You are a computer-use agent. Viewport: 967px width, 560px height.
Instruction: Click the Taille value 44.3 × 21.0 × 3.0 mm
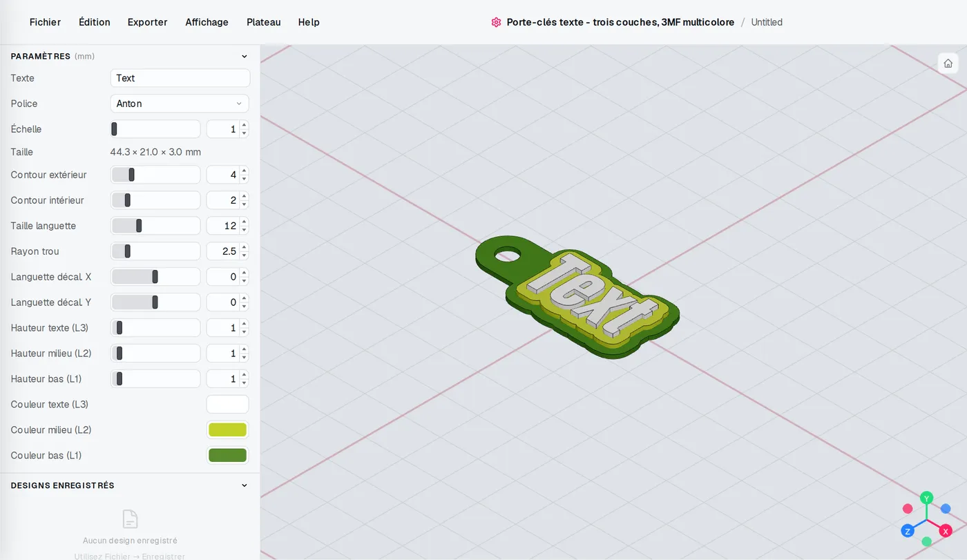tap(155, 152)
